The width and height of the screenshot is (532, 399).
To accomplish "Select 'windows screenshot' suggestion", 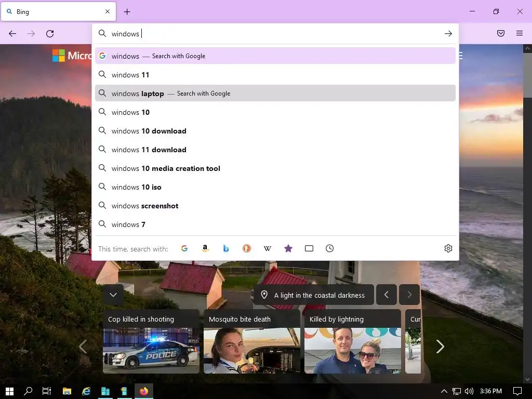I will pos(275,206).
